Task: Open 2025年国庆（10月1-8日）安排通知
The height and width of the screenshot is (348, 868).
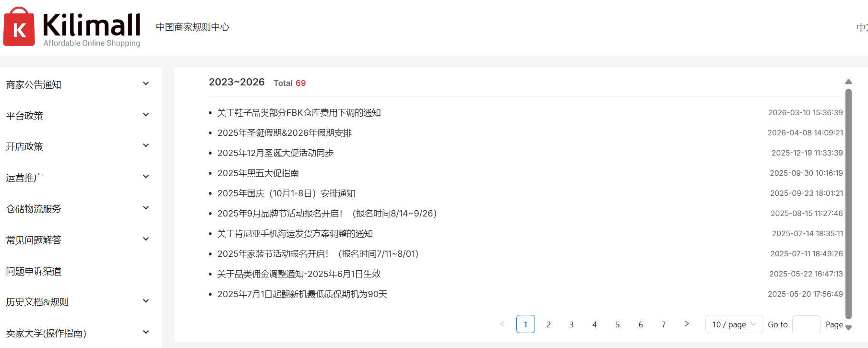Action: coord(286,193)
